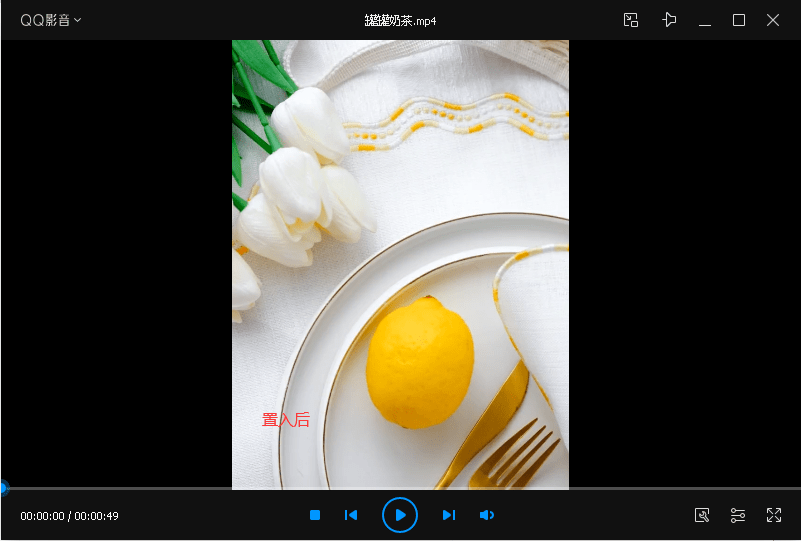
Task: Click the video title text .mp4
Action: [400, 21]
